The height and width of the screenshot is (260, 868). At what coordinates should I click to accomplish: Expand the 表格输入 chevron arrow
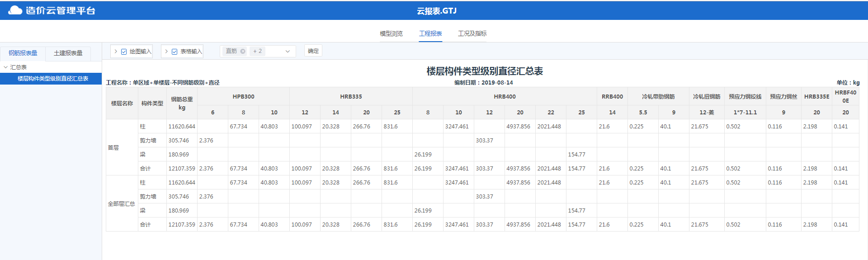(166, 52)
